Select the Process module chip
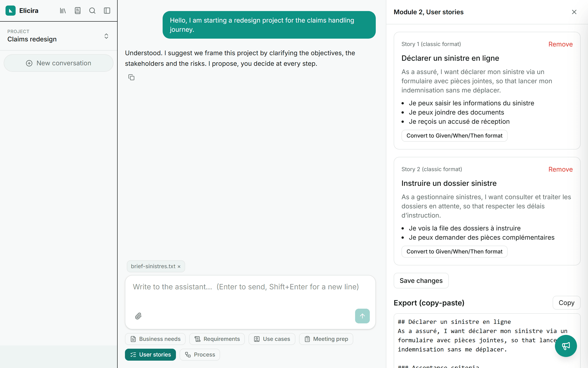 (x=200, y=355)
